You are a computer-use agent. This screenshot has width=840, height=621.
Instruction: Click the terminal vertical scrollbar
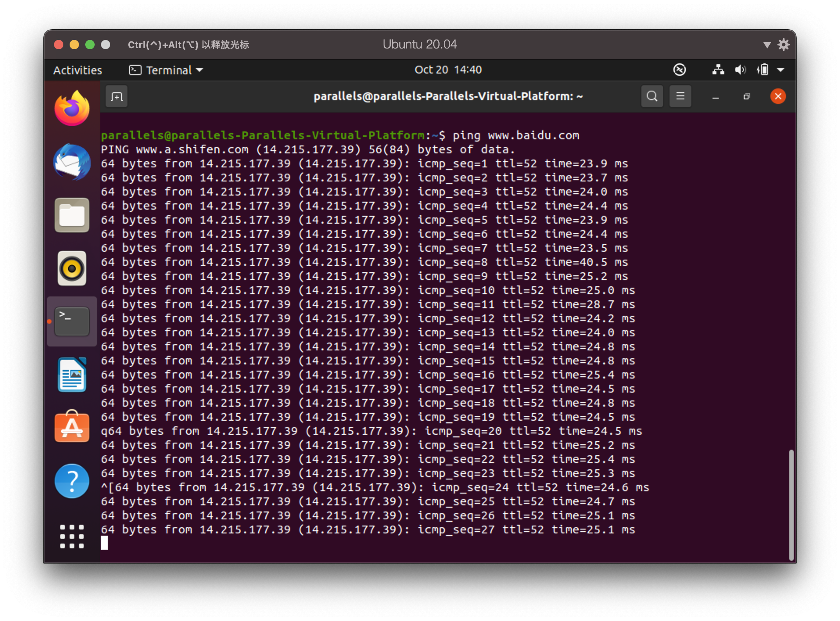tap(791, 504)
